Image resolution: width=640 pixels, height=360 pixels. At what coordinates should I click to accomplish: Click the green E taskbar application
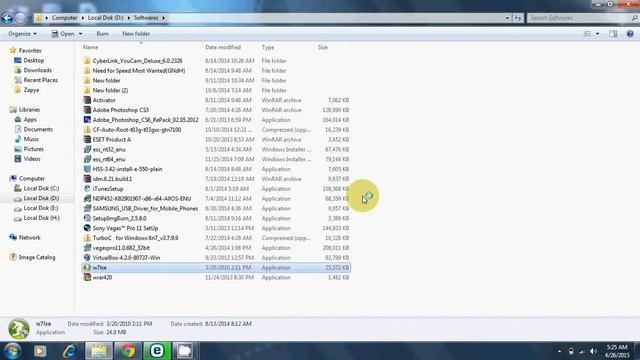[x=157, y=351]
